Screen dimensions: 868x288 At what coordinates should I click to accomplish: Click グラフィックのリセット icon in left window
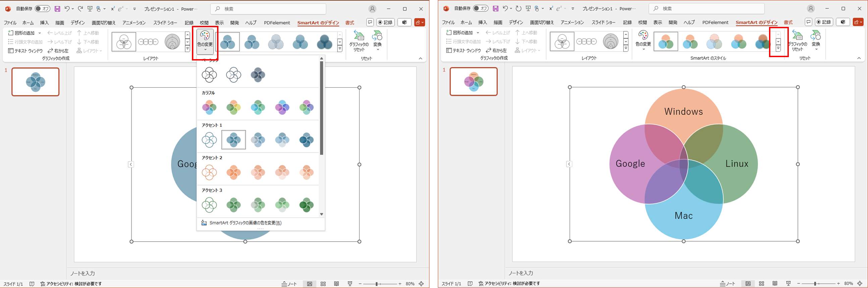click(359, 41)
